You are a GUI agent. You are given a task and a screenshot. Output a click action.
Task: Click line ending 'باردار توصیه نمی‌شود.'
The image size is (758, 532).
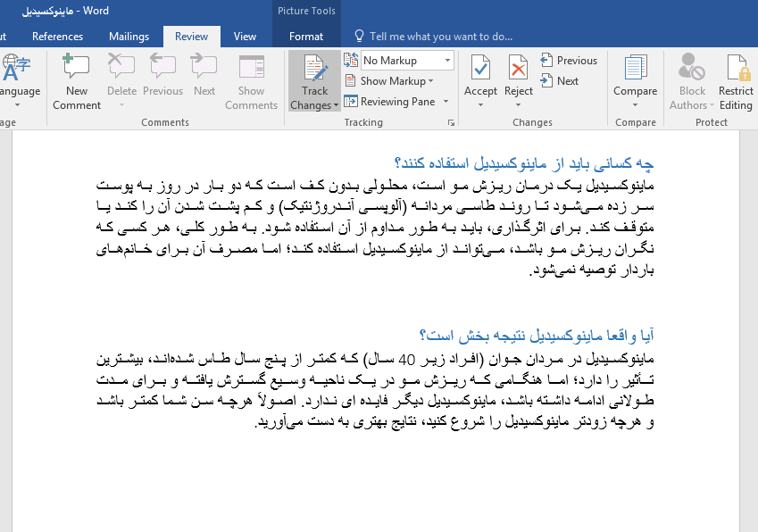pyautogui.click(x=592, y=270)
